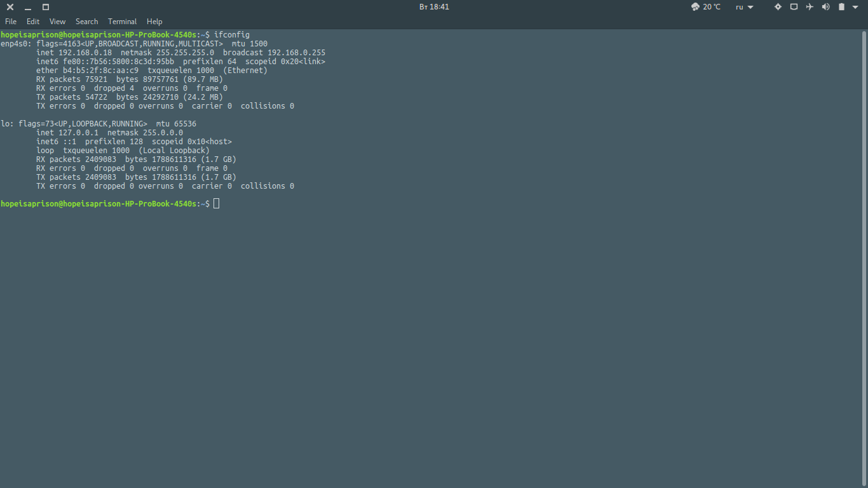Click the text 'RX packets 75921'
Screen dimensions: 868x488
click(x=72, y=79)
